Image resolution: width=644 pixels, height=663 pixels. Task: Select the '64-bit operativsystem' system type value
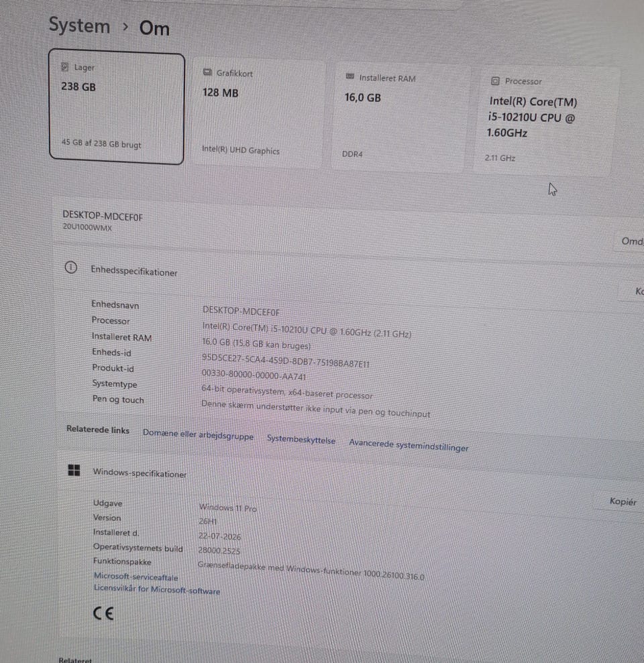click(287, 391)
